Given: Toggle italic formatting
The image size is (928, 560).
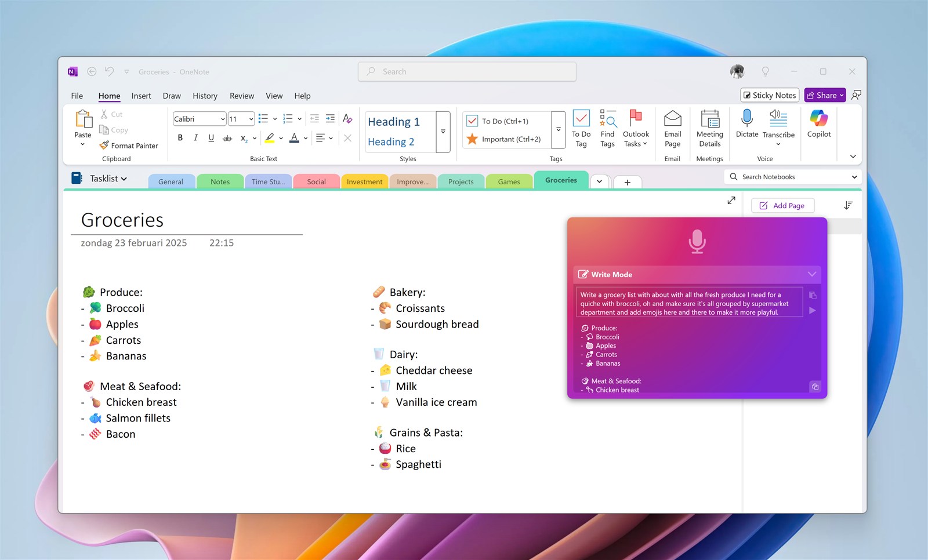Looking at the screenshot, I should click(195, 138).
